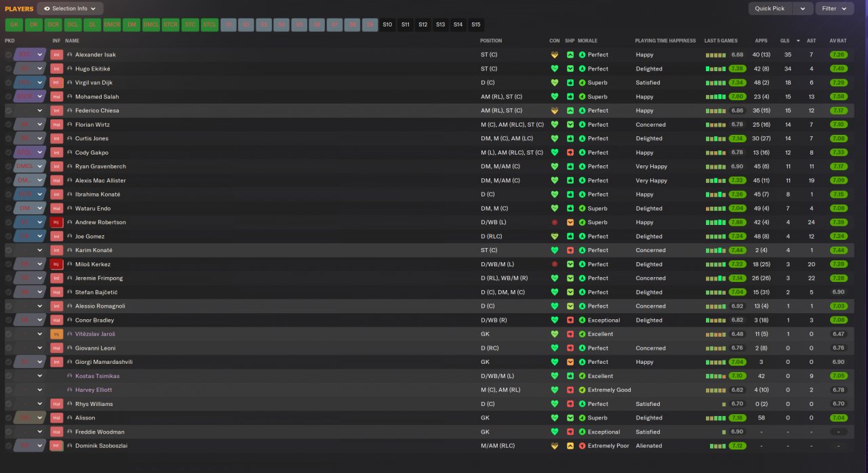Sort by the Playing Time Happiness header
Viewport: 868px width, 473px height.
[665, 41]
